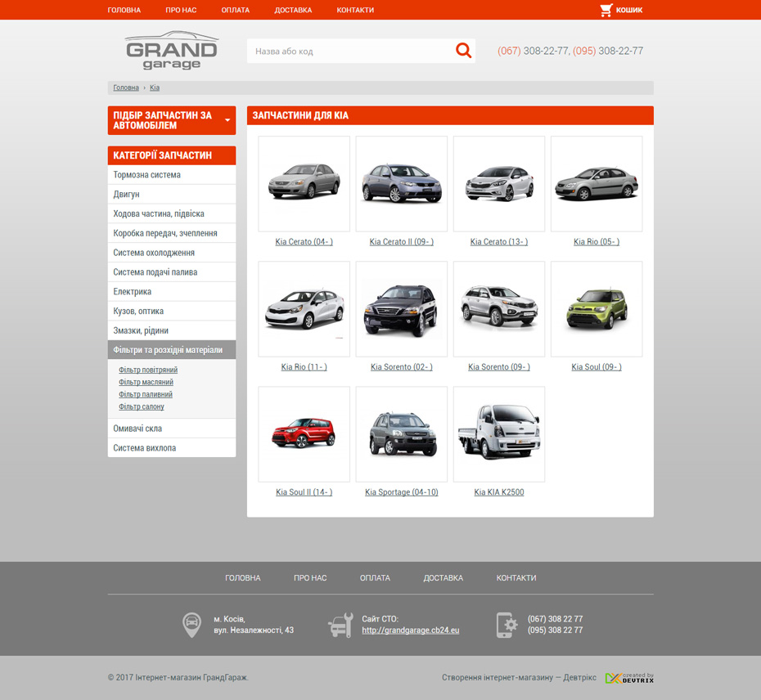Screen dimensions: 761x700
Task: Click the phone settings icon in footer
Action: click(x=507, y=625)
